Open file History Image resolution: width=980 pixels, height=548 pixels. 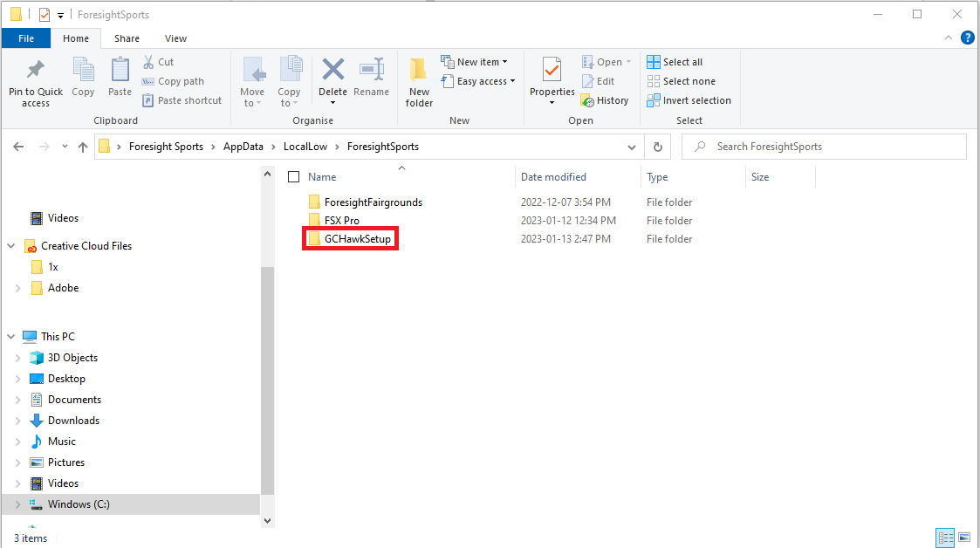tap(605, 100)
